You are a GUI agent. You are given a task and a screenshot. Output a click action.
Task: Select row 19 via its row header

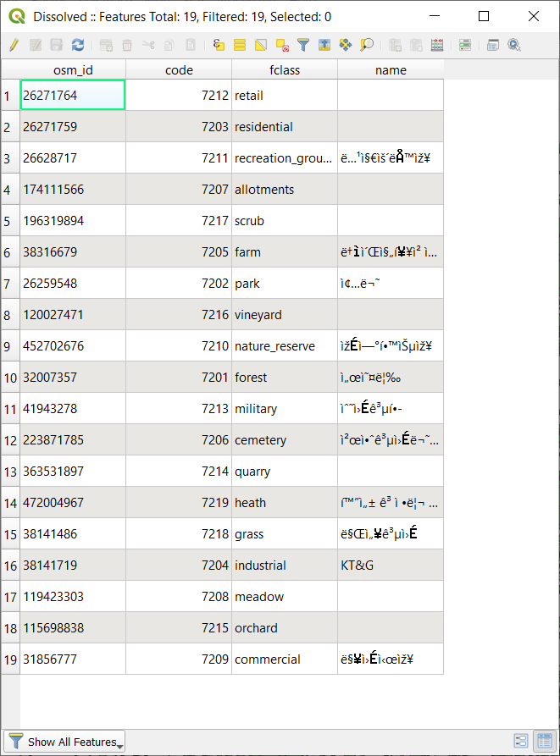[10, 659]
